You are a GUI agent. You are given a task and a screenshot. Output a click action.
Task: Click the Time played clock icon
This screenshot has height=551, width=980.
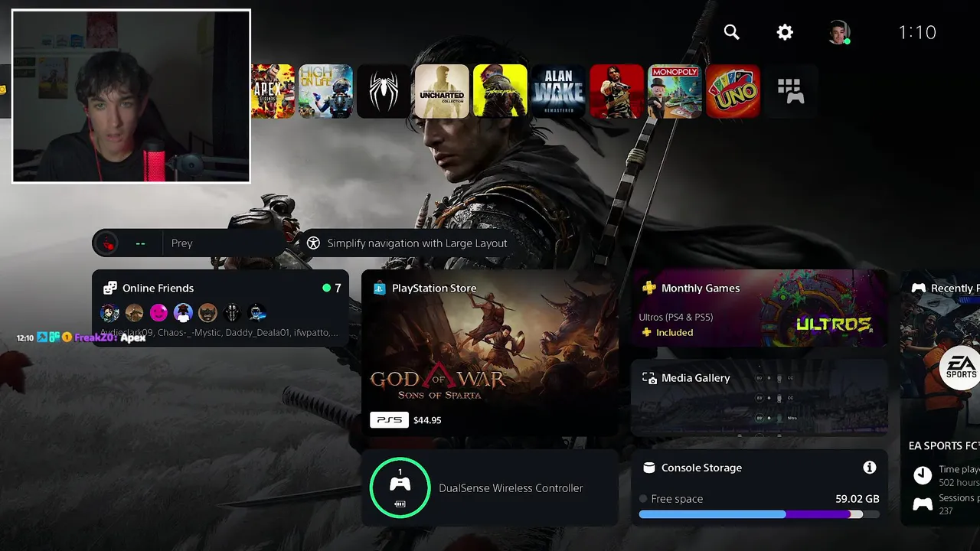coord(923,474)
